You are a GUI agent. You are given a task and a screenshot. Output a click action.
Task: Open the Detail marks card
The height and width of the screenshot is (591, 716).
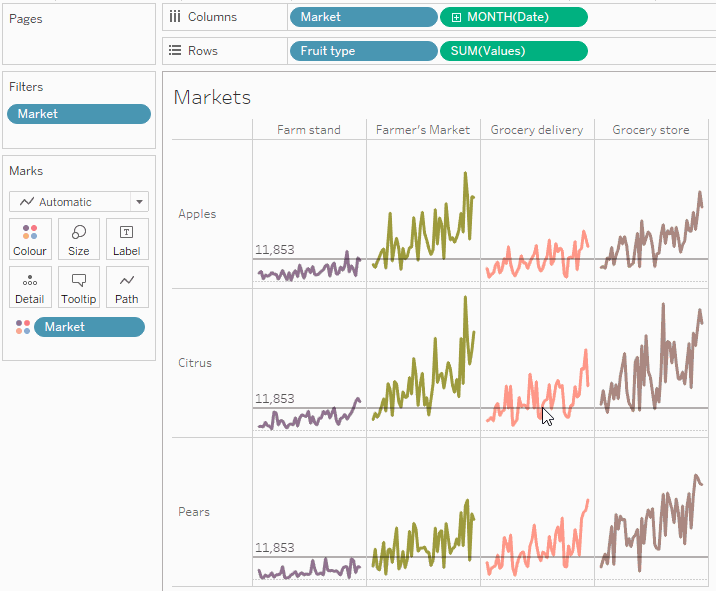click(30, 287)
